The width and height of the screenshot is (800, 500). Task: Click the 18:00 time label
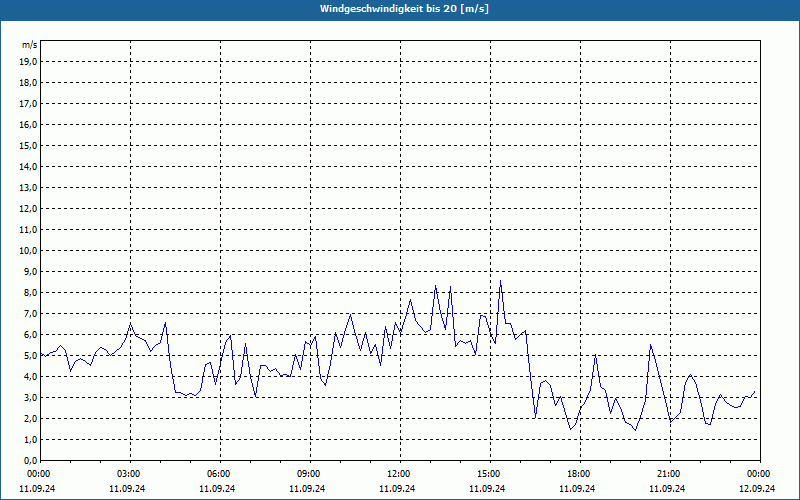(x=580, y=474)
